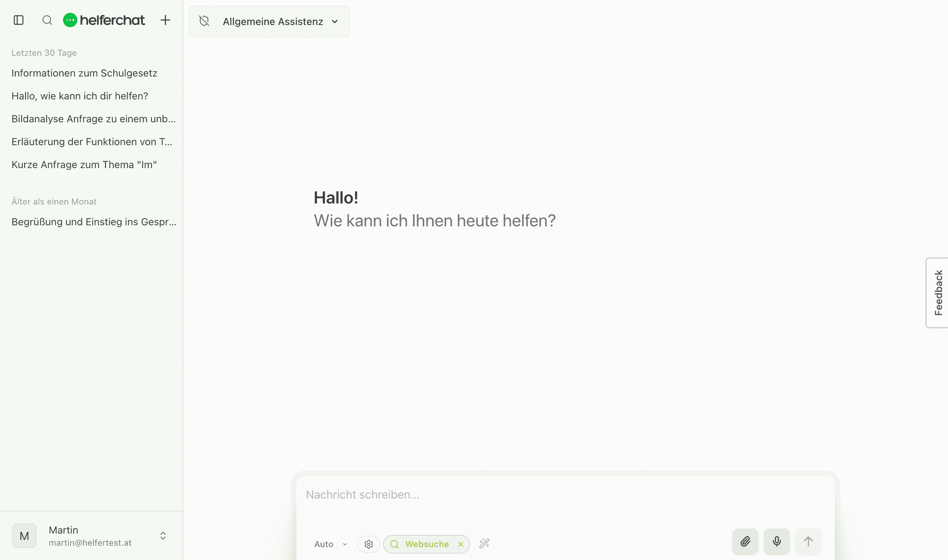The image size is (948, 560).
Task: Click the shield icon next to Allgemeine Assistenz
Action: (x=204, y=21)
